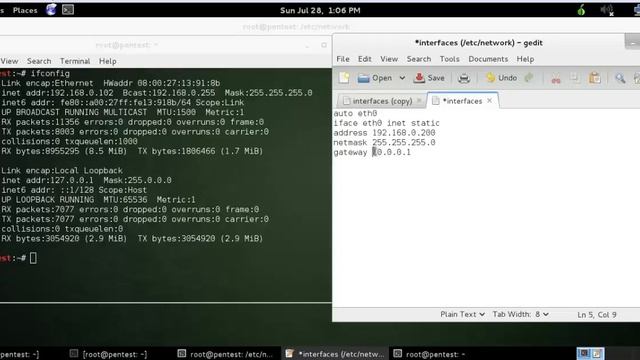Click the New document icon in gedit

[x=344, y=78]
